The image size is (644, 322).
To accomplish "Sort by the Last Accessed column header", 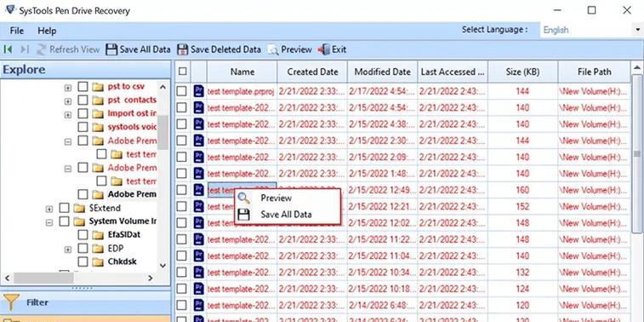I will pyautogui.click(x=453, y=72).
